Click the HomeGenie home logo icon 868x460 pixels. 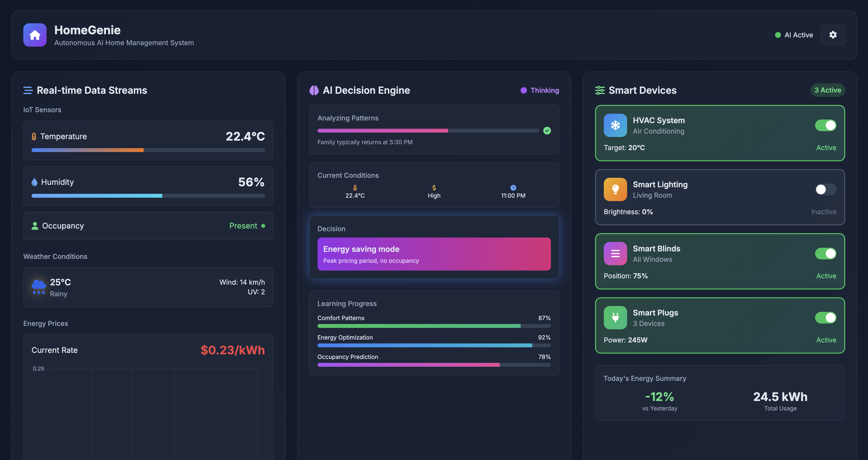[35, 35]
